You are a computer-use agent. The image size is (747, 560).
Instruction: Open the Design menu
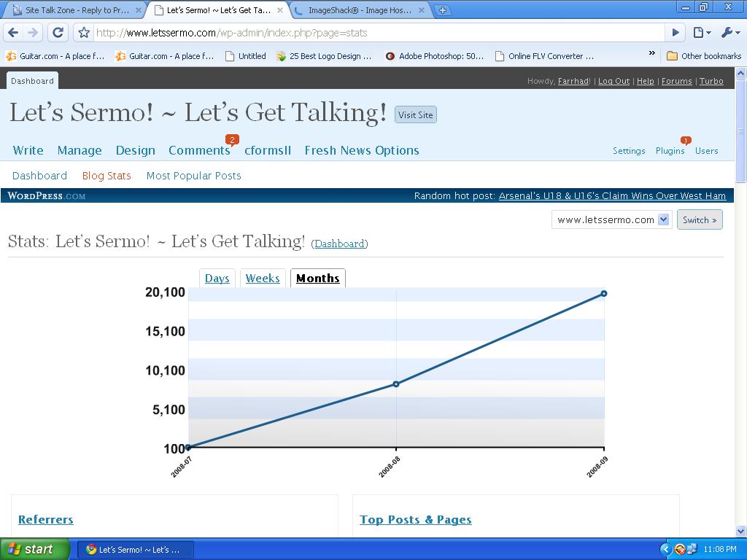click(135, 150)
